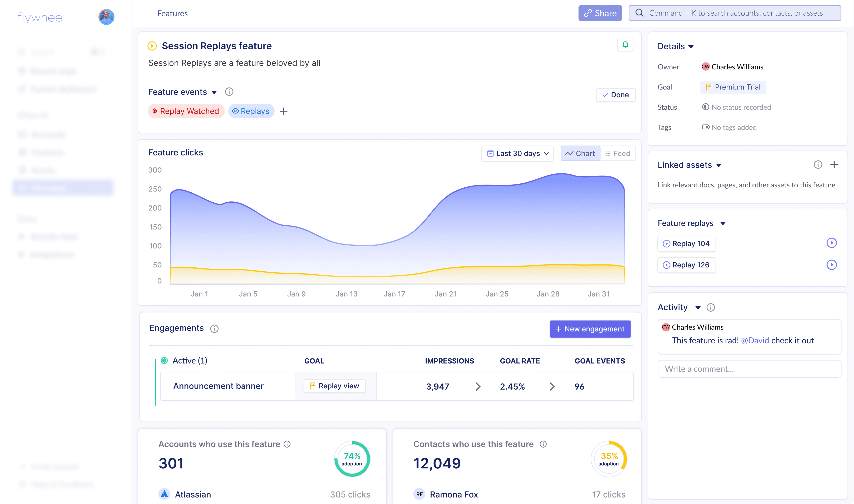854x504 pixels.
Task: Click owner name Charles Williams in Details
Action: [737, 67]
